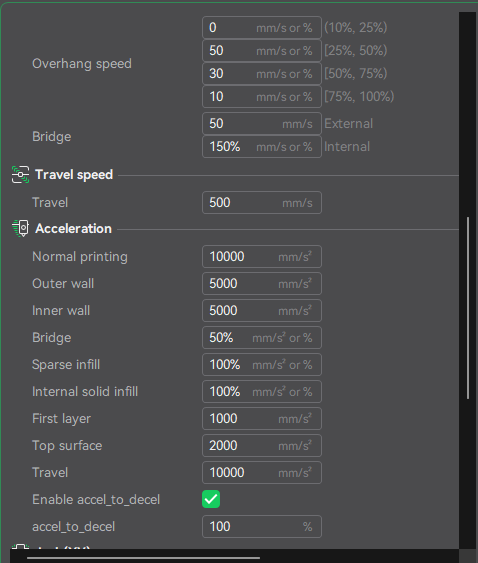Click the Travel acceleration input field
This screenshot has height=563, width=478.
(x=262, y=473)
